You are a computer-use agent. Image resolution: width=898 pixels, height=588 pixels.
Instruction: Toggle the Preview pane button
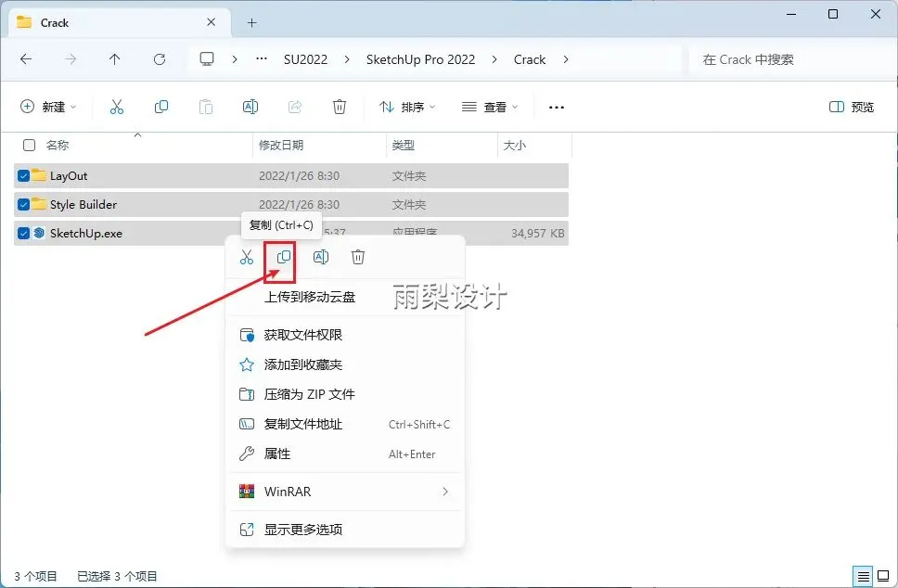pyautogui.click(x=852, y=107)
